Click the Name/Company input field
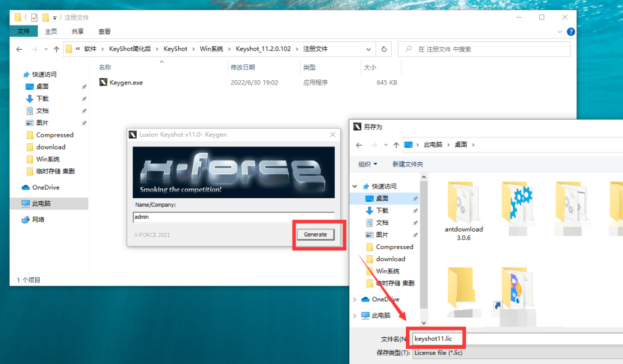 click(x=234, y=217)
